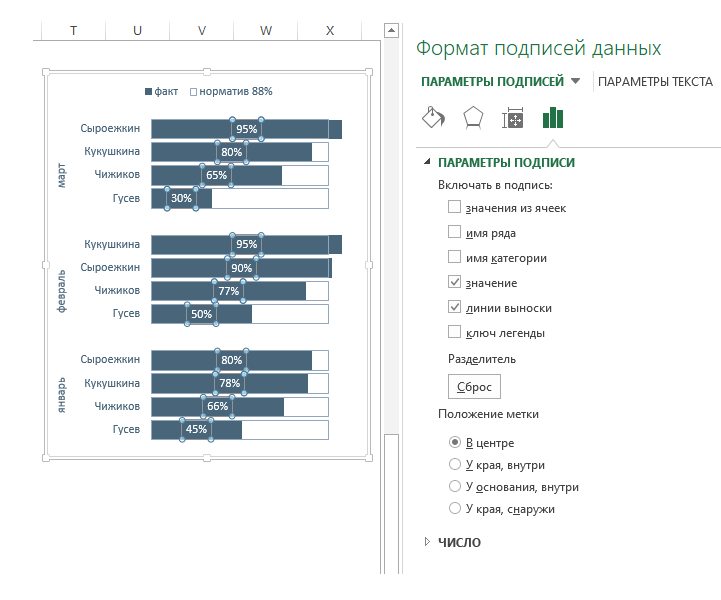721x600 pixels.
Task: Uncheck the значение checkbox
Action: [x=455, y=283]
